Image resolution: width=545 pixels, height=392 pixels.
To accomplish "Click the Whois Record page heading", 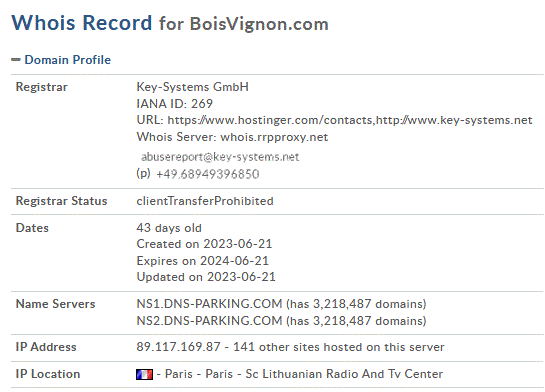I will click(82, 23).
